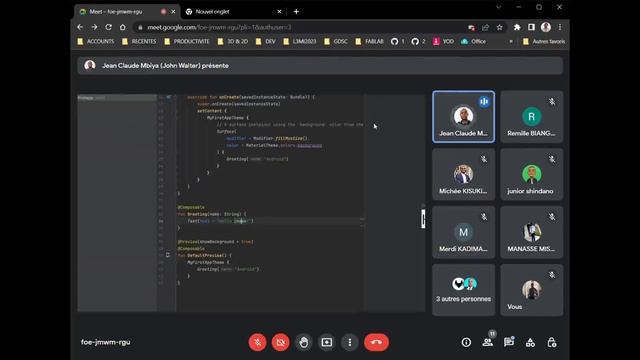
Task: Select junior shindano participant tile
Action: 531,174
